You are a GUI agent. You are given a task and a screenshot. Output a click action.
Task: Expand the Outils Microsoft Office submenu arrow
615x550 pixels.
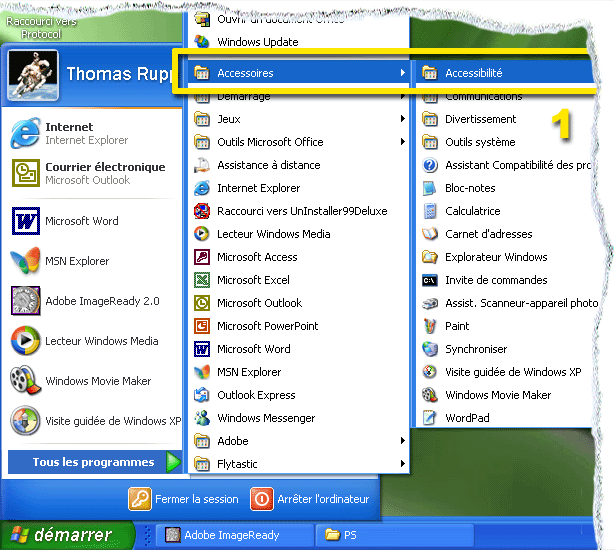click(x=402, y=142)
